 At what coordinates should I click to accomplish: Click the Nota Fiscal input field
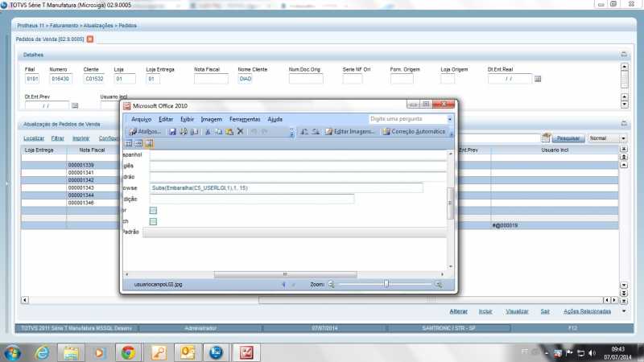(211, 79)
